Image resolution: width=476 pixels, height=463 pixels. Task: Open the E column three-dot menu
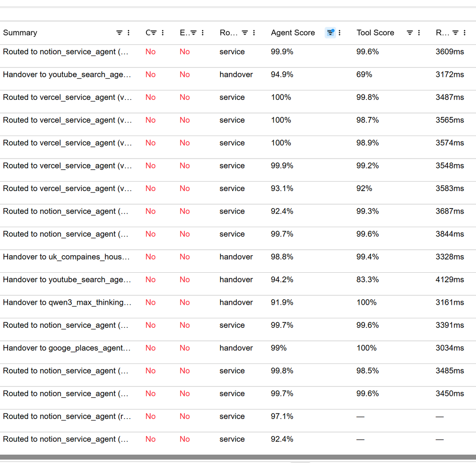(203, 33)
